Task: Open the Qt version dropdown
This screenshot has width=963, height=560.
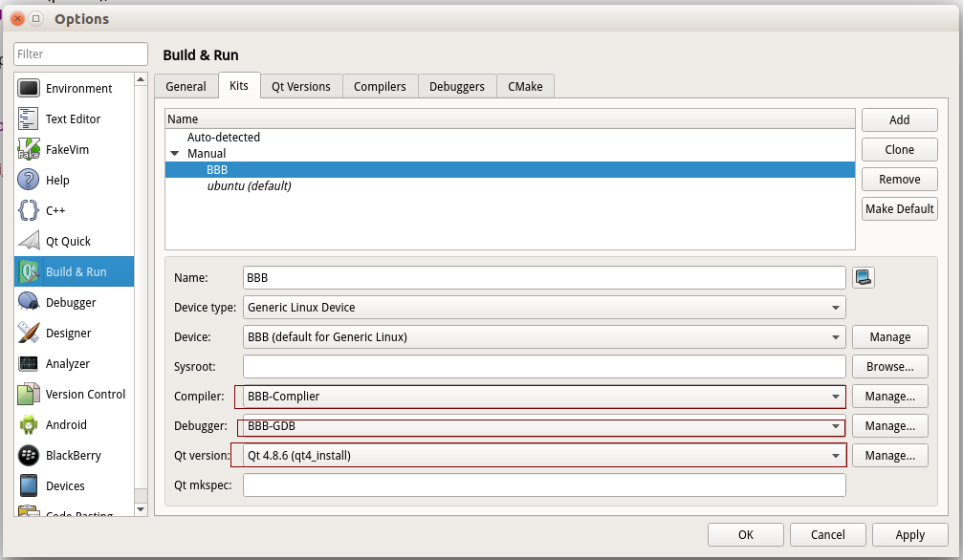Action: (544, 455)
